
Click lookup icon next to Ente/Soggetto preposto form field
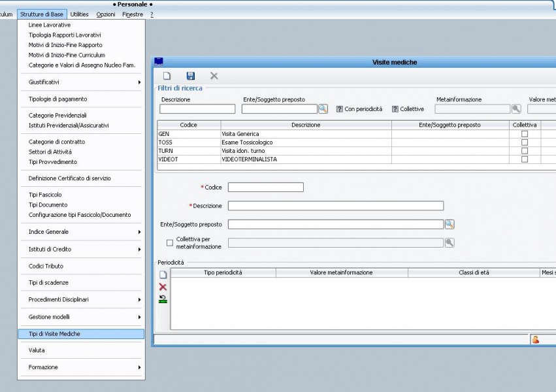pyautogui.click(x=450, y=224)
